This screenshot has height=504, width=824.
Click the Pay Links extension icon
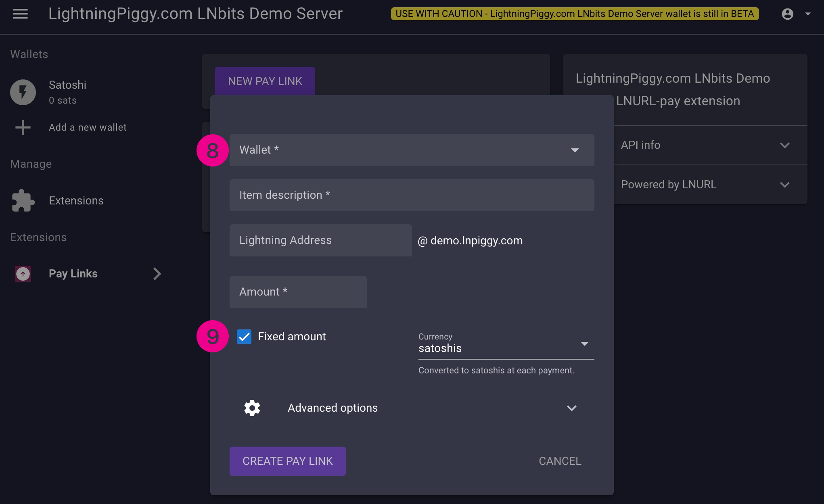(x=23, y=274)
